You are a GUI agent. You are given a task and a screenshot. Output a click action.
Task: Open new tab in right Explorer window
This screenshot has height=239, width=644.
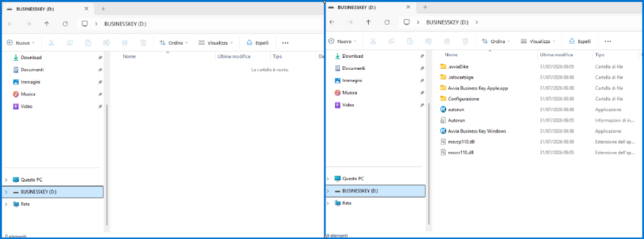click(425, 8)
